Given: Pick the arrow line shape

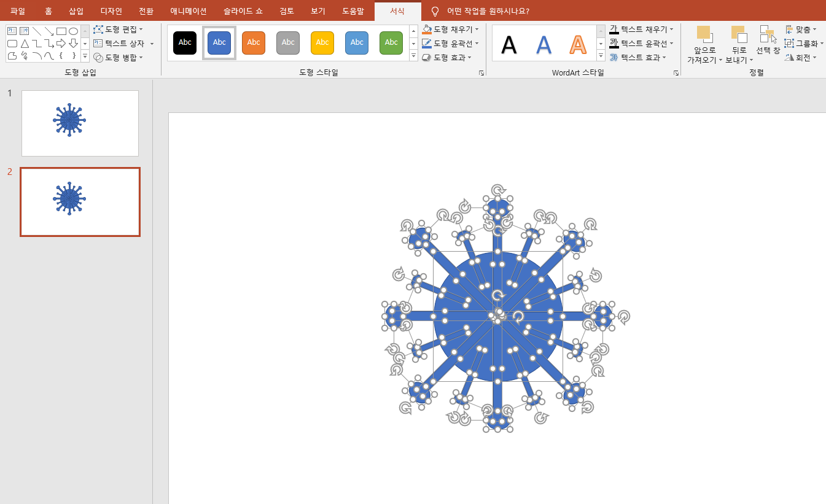Looking at the screenshot, I should [49, 31].
